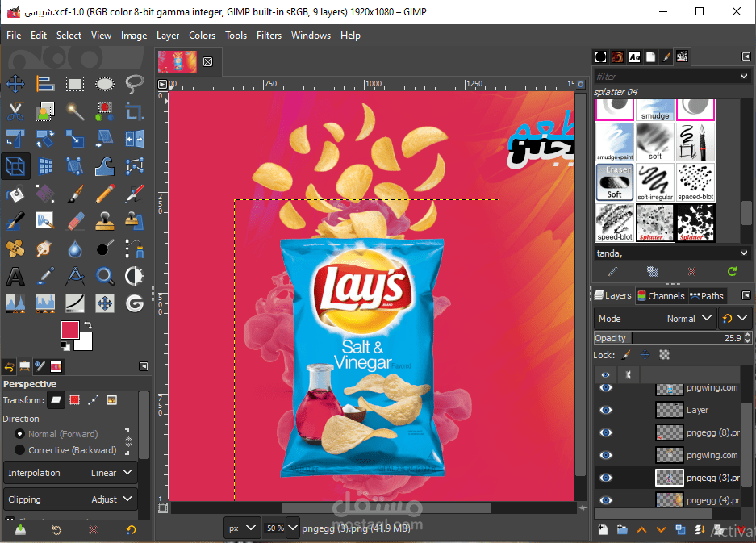Select the 3D Transform cube tool
This screenshot has height=543, width=756.
pos(15,166)
